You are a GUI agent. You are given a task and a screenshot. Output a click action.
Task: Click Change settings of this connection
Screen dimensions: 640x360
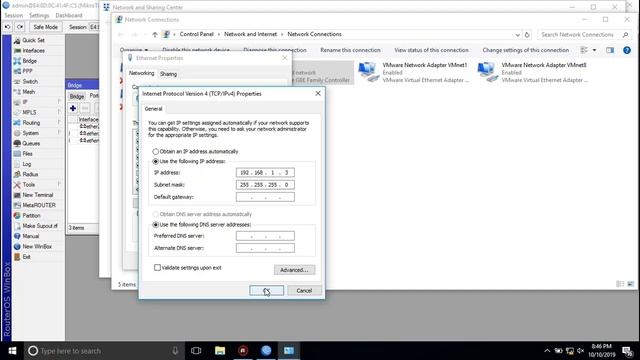tap(526, 50)
